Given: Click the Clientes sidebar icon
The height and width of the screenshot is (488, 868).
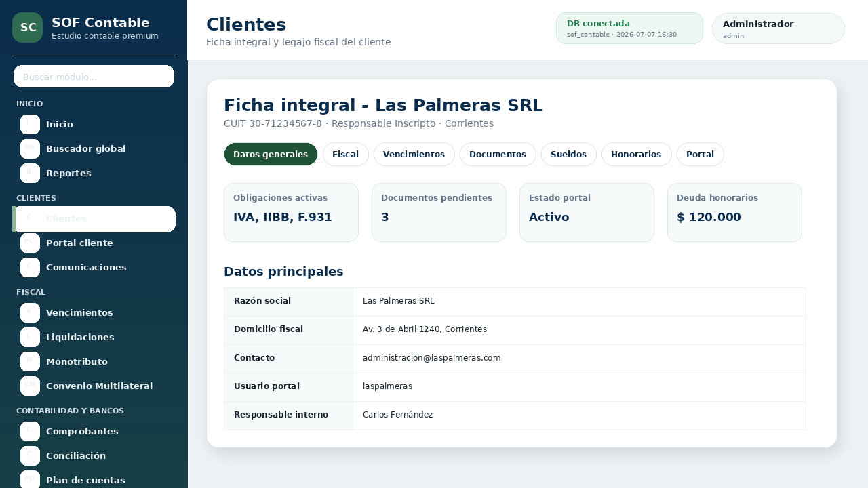Looking at the screenshot, I should (x=30, y=219).
